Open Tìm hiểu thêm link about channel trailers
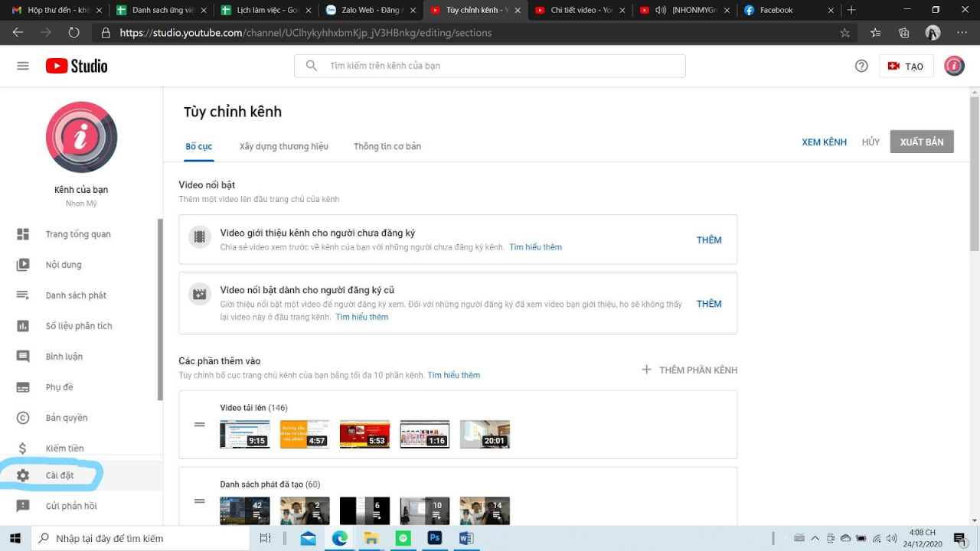Image resolution: width=980 pixels, height=551 pixels. coord(535,246)
